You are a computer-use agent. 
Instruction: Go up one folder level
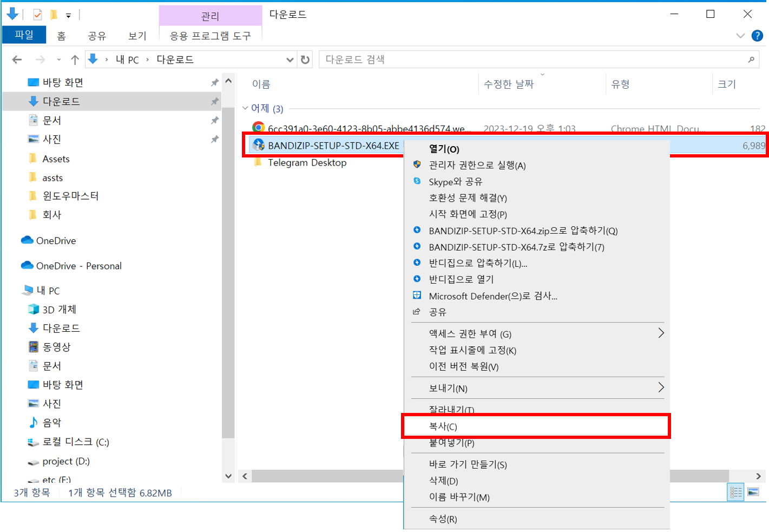point(75,60)
